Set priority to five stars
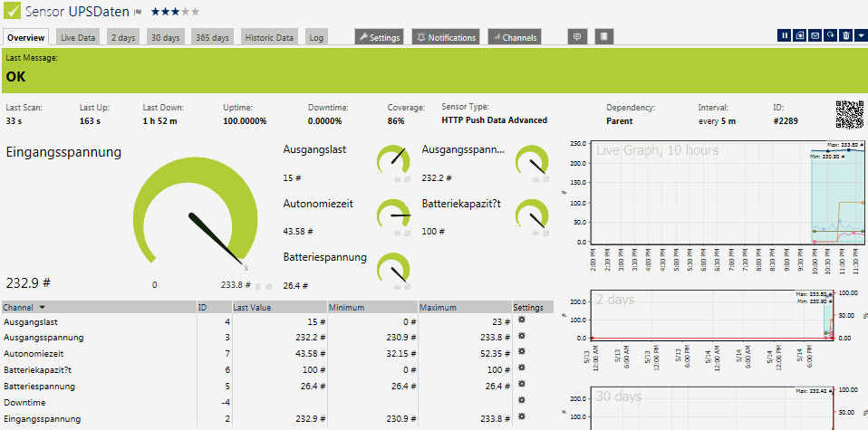This screenshot has width=868, height=430. pos(195,11)
